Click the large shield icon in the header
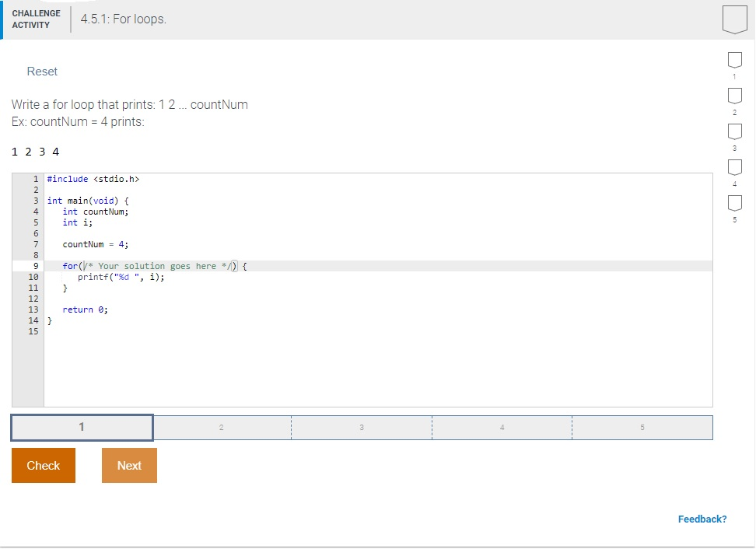756x549 pixels. point(734,19)
